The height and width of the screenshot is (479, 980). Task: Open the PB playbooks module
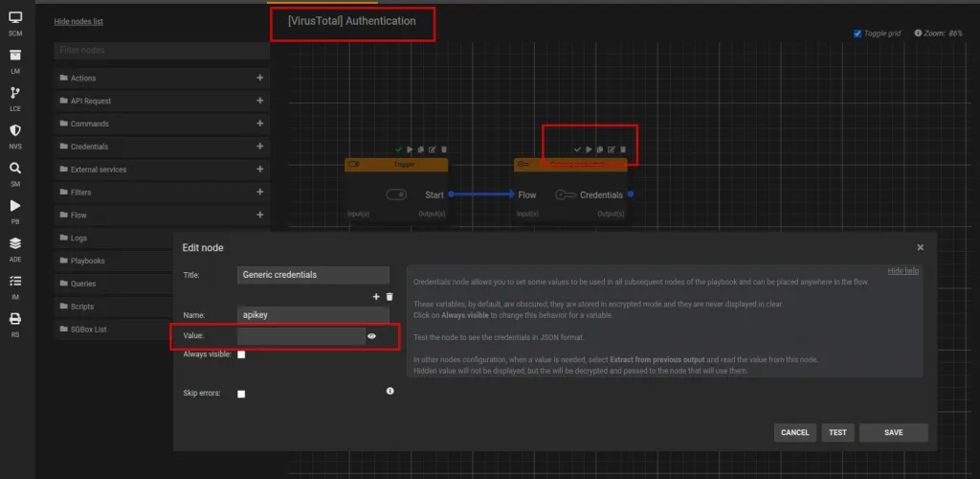[x=15, y=212]
